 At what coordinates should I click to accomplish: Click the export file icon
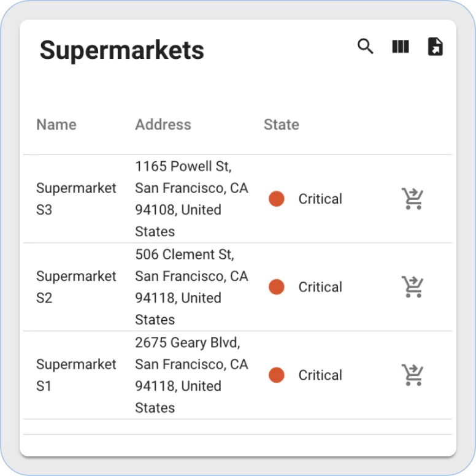(435, 47)
